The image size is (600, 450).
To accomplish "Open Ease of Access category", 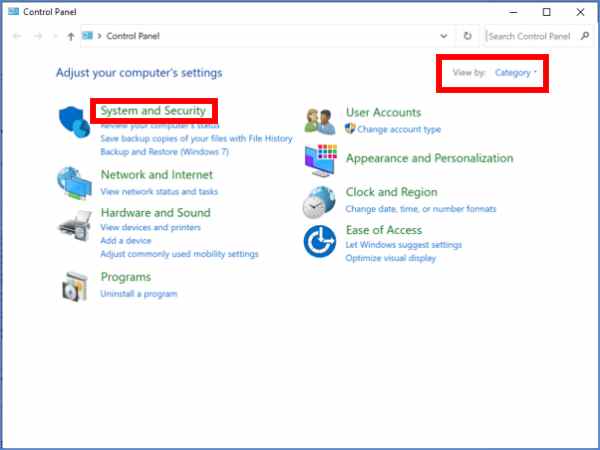I will [x=384, y=230].
